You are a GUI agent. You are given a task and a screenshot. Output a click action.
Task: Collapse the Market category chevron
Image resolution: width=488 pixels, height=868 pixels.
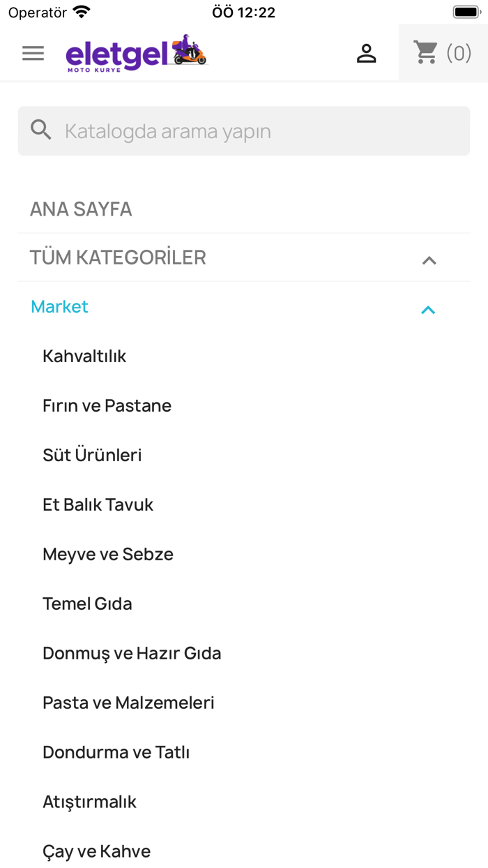pos(428,310)
